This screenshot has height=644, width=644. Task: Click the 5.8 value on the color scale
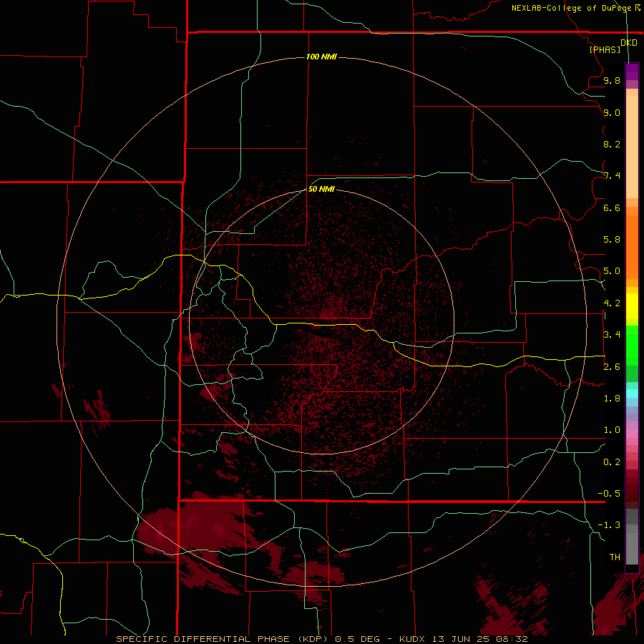(x=612, y=240)
